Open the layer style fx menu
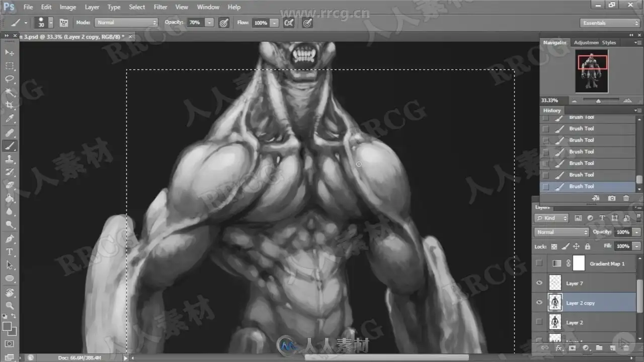 (x=558, y=347)
